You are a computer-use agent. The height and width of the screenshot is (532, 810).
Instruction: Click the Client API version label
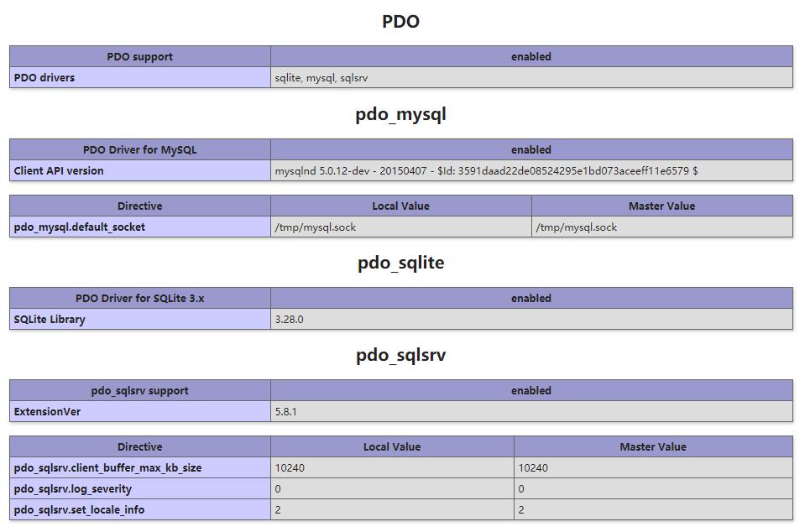pos(59,171)
